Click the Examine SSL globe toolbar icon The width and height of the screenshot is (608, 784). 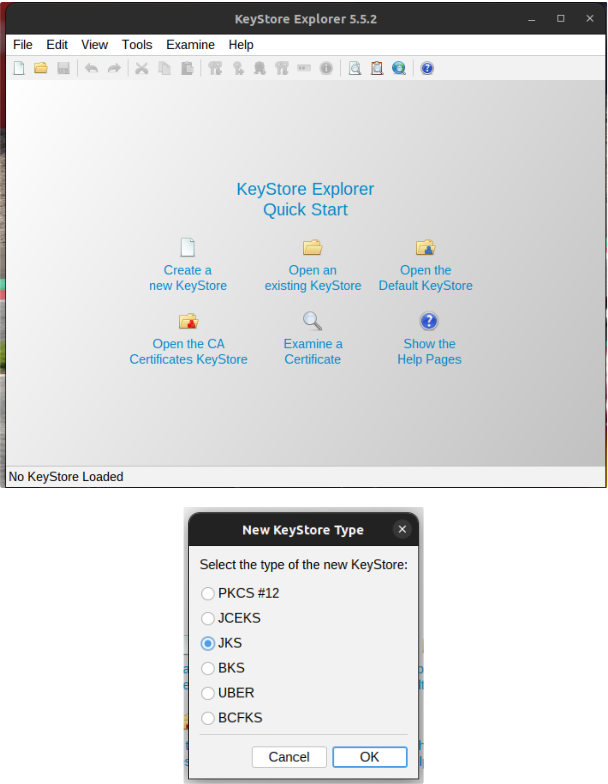coord(399,68)
